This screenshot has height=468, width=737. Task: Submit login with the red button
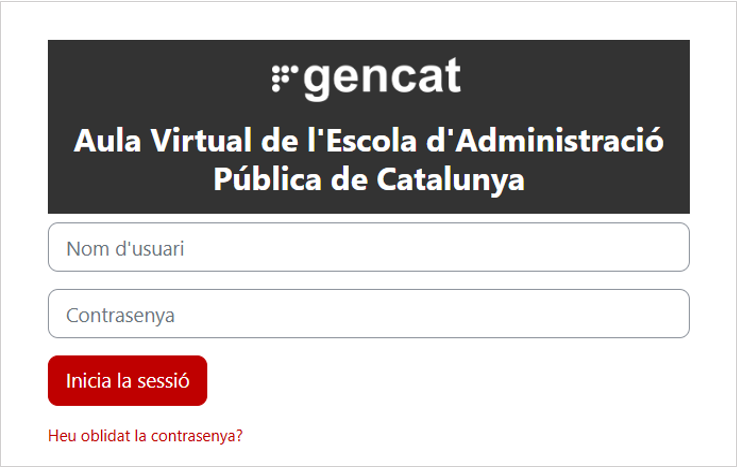pos(127,381)
